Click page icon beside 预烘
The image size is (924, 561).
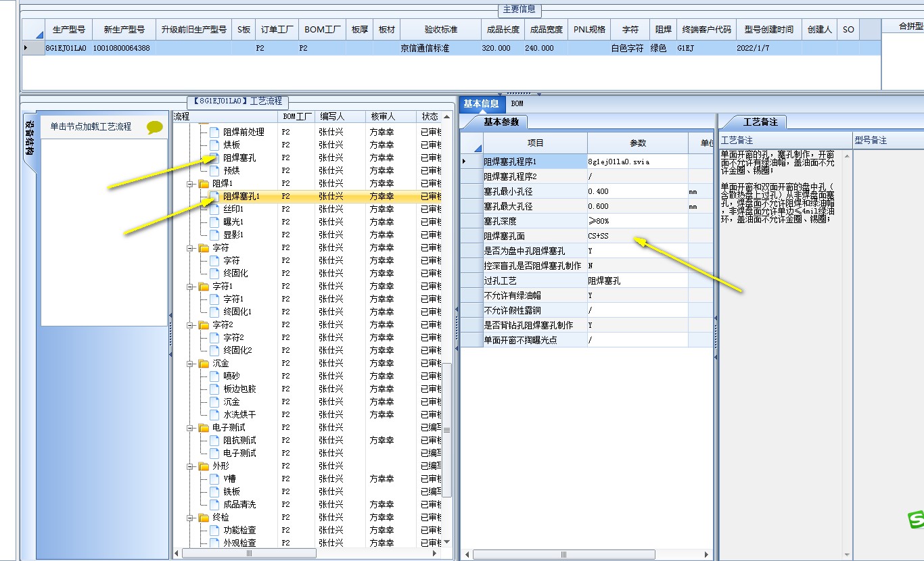pyautogui.click(x=214, y=170)
